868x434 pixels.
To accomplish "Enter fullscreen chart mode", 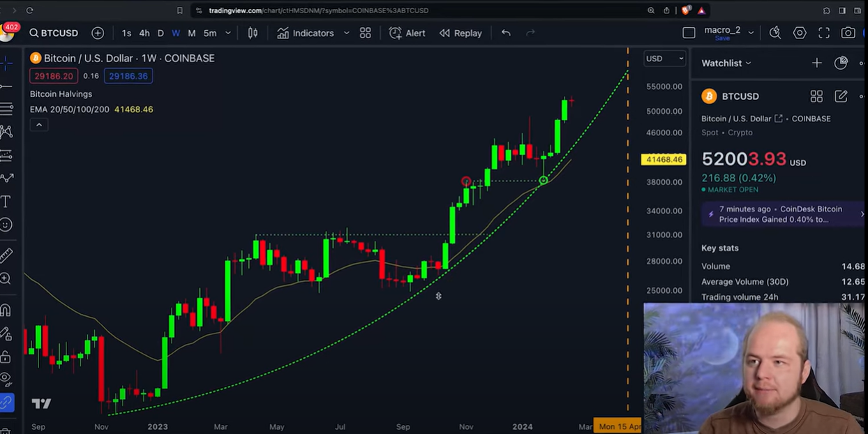I will (824, 33).
